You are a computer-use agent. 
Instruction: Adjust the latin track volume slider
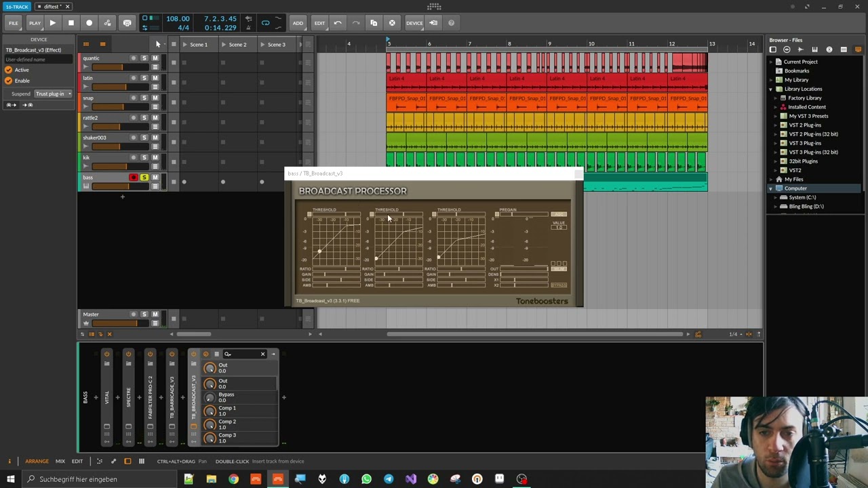[x=120, y=87]
